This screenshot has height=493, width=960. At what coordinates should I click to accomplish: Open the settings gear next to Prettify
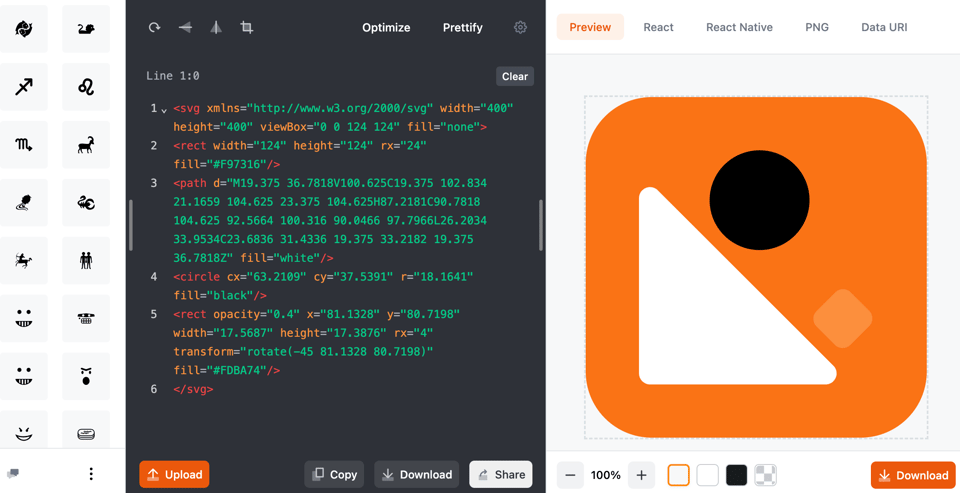pyautogui.click(x=520, y=28)
